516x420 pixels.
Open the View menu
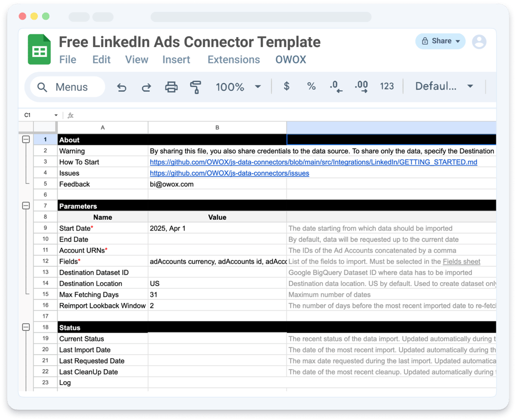click(x=137, y=60)
